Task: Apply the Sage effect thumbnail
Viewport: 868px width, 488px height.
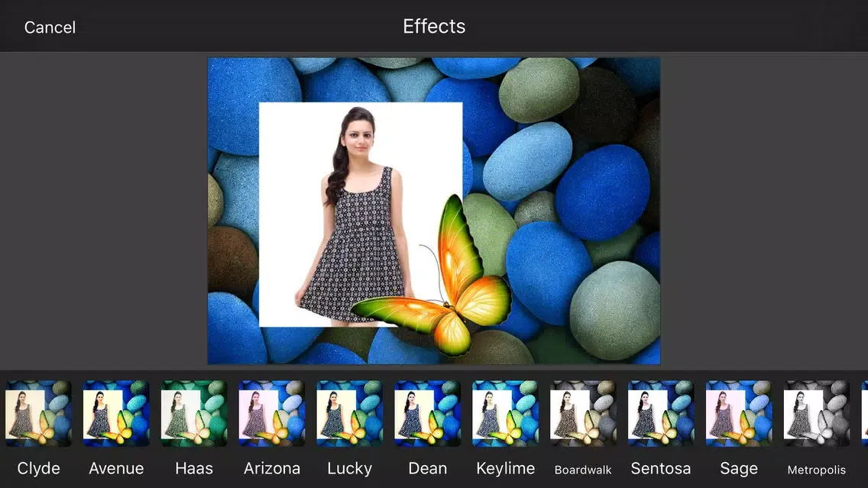Action: point(738,413)
